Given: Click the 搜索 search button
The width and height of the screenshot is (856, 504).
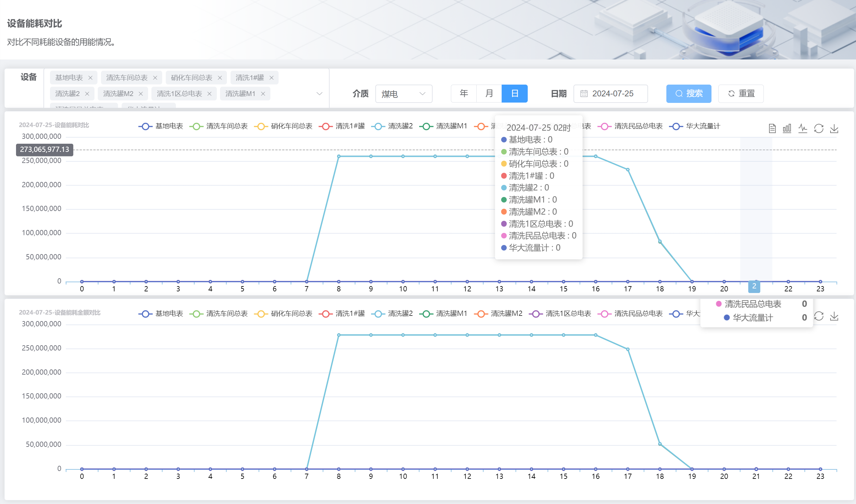Looking at the screenshot, I should pos(688,93).
